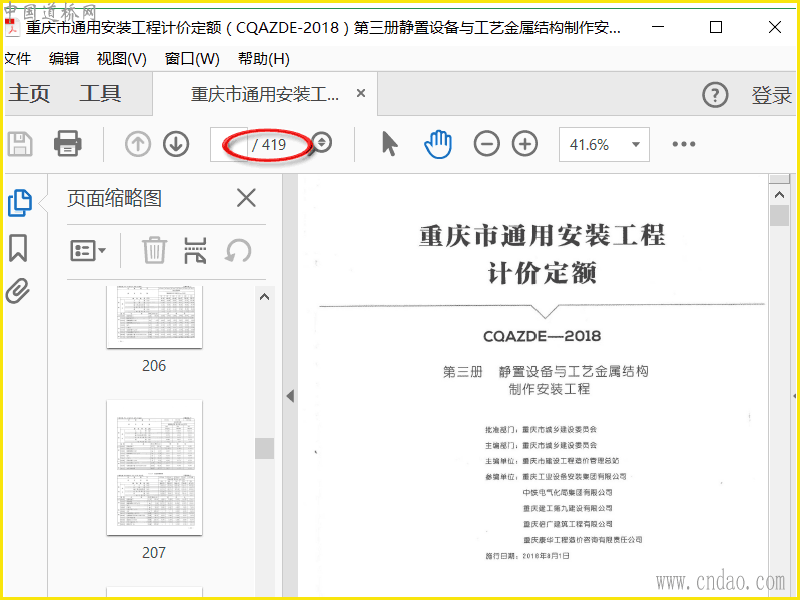Open the 视图(V) menu
This screenshot has width=800, height=600.
(122, 59)
